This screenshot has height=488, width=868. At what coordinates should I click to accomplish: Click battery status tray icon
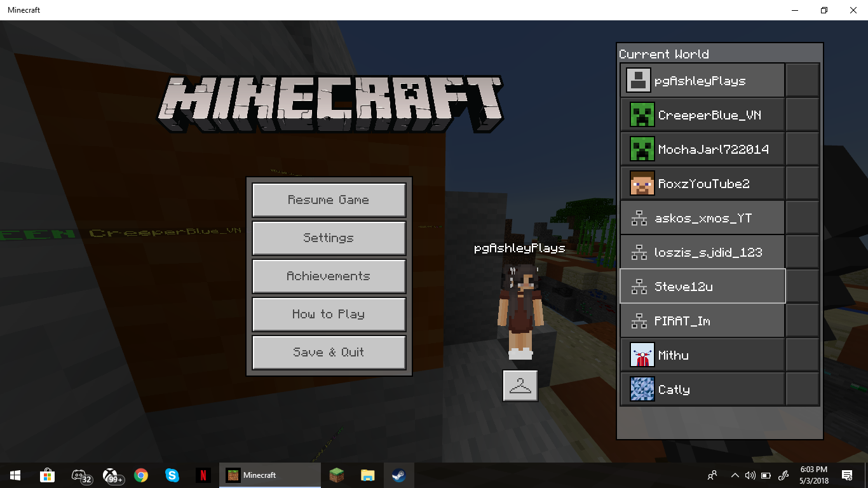(x=766, y=475)
